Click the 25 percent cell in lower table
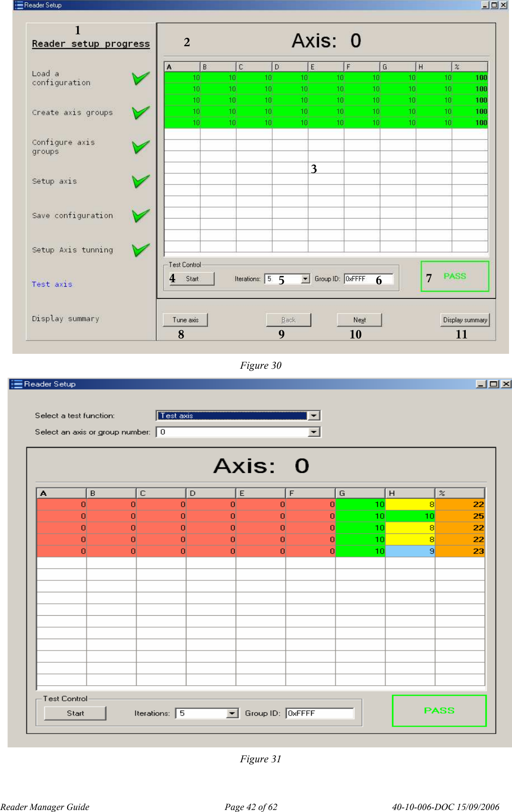The width and height of the screenshot is (512, 812). click(x=460, y=516)
